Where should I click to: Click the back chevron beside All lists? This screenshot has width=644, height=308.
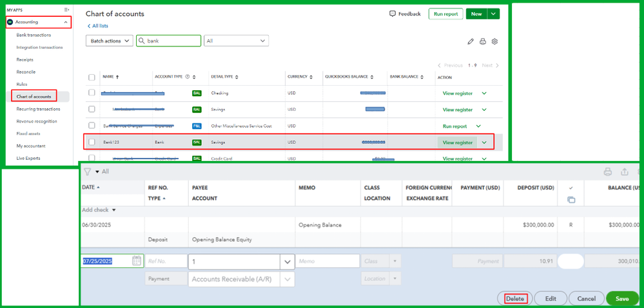pos(89,26)
